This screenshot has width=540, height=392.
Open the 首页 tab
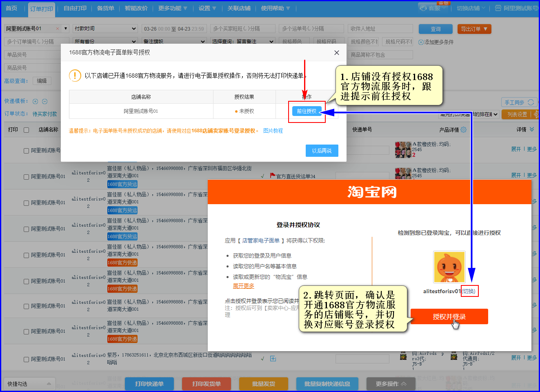(11, 8)
